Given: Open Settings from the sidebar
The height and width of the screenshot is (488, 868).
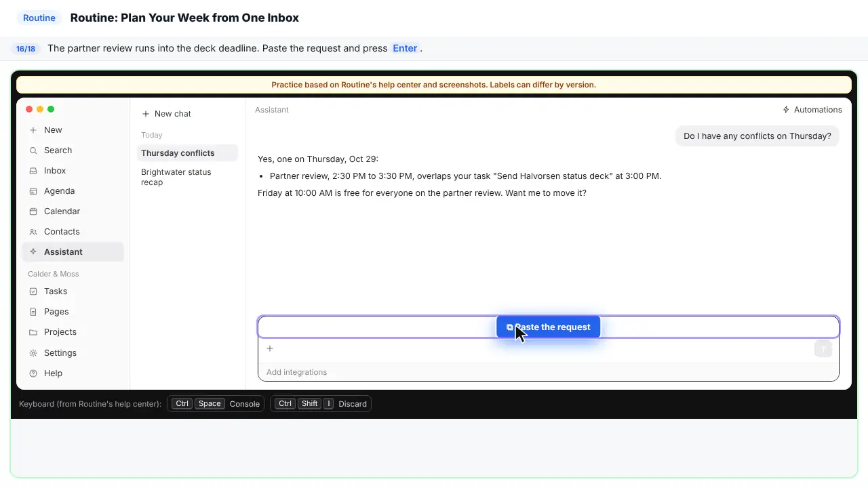Looking at the screenshot, I should 73,353.
